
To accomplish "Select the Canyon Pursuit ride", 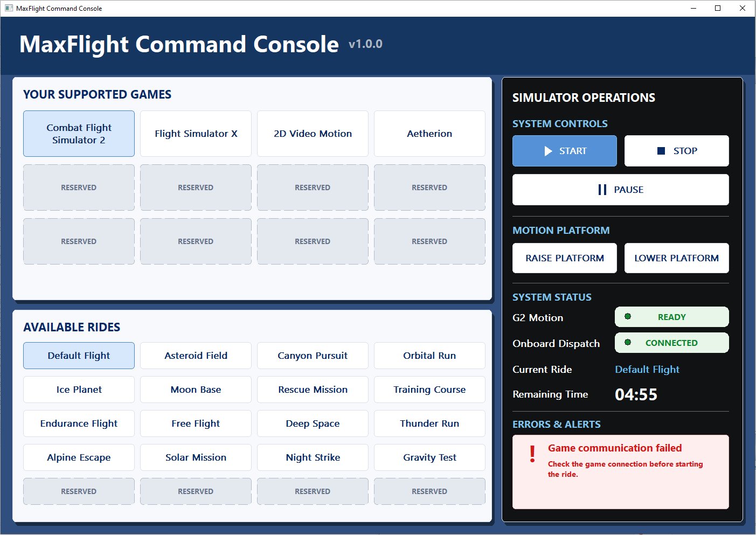I will (x=313, y=356).
